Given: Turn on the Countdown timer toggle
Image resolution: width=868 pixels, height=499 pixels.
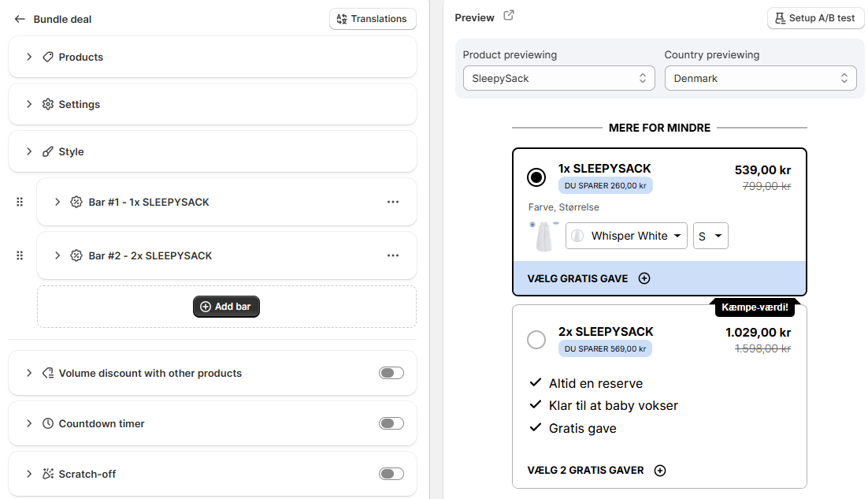Looking at the screenshot, I should [391, 423].
